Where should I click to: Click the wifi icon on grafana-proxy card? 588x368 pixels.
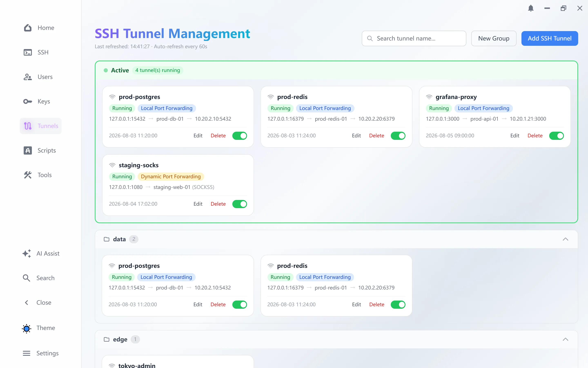(429, 97)
